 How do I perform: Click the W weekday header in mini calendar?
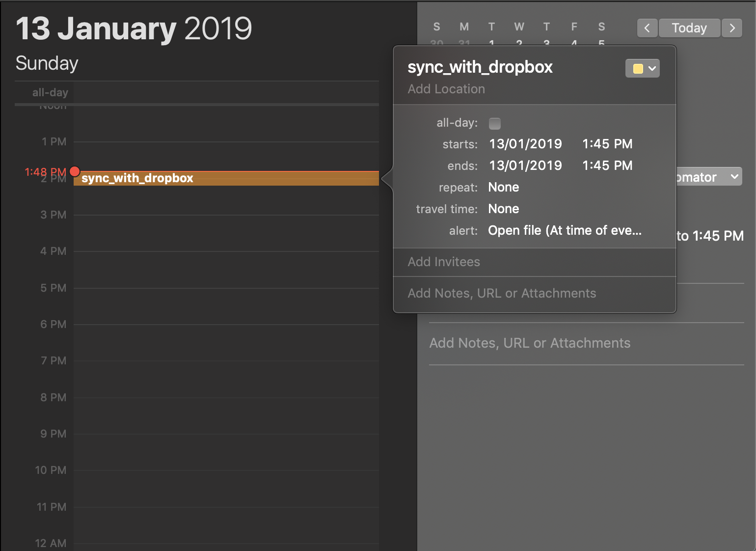(x=519, y=27)
